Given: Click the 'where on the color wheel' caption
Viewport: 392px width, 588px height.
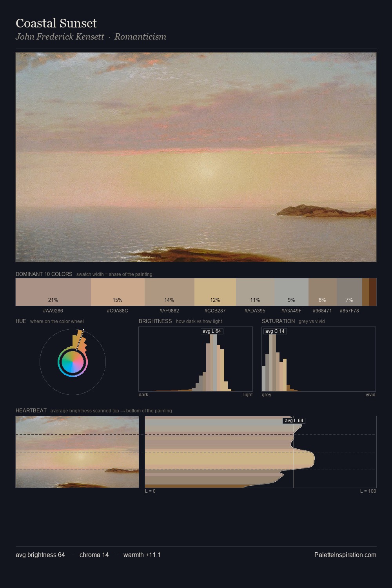Looking at the screenshot, I should tap(57, 321).
